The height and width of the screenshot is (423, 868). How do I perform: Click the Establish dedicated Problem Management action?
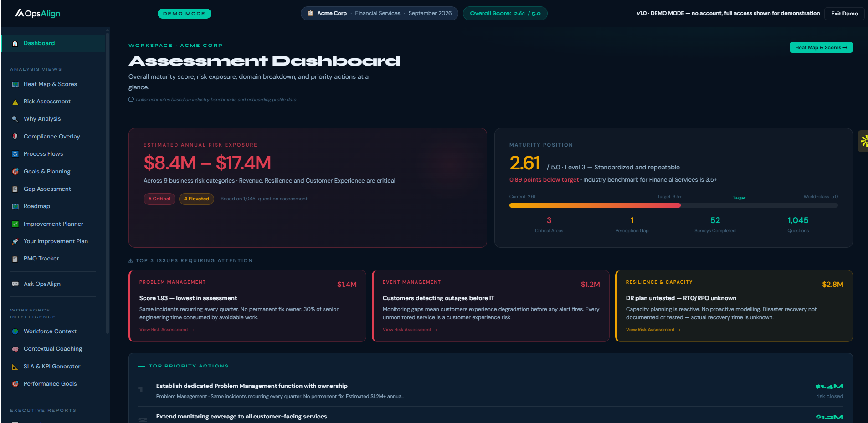tap(491, 391)
